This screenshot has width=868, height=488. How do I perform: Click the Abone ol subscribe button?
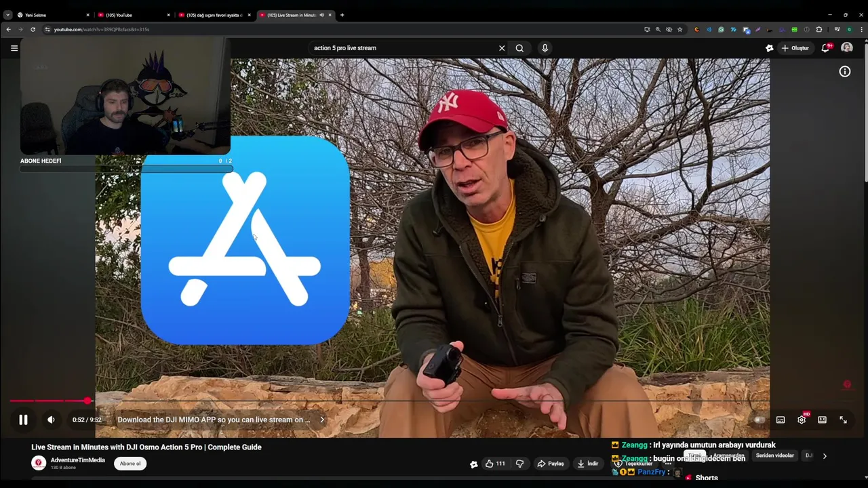[130, 464]
